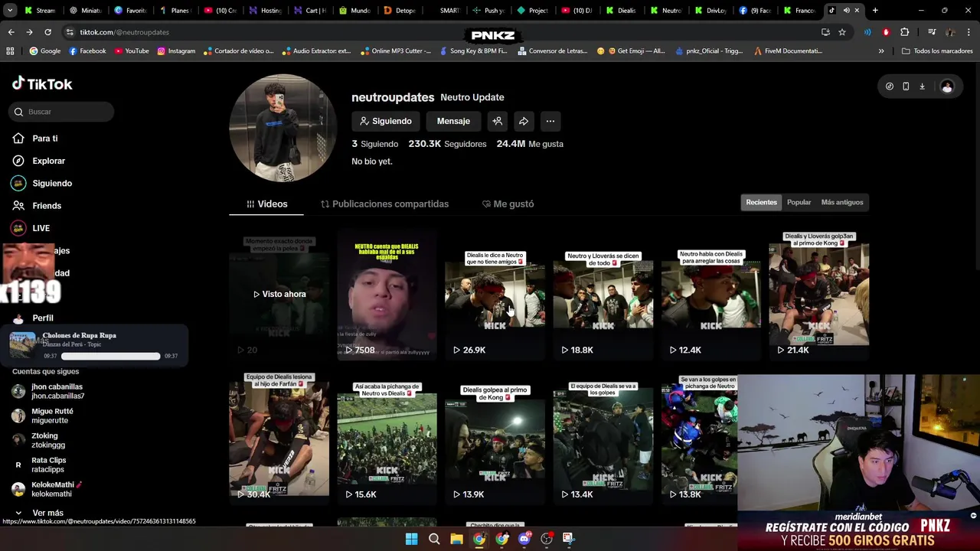Click the TikTok logo

click(42, 84)
